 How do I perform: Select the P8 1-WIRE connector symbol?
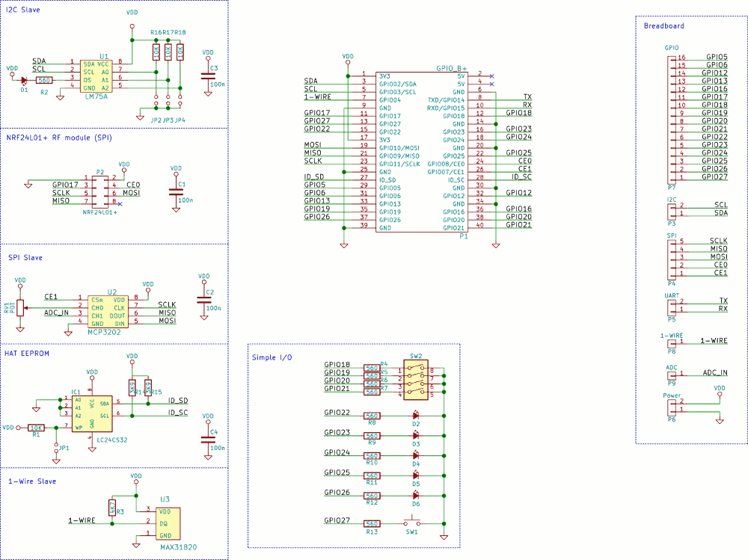click(x=672, y=343)
